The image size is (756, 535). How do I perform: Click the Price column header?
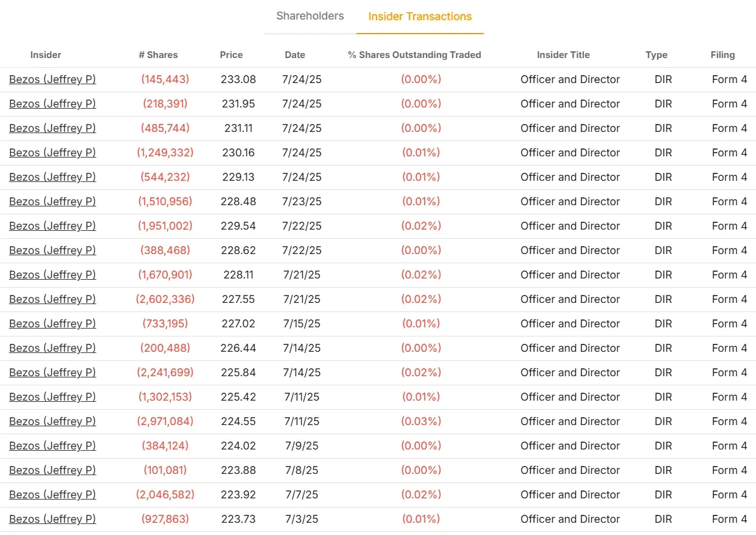click(x=231, y=55)
